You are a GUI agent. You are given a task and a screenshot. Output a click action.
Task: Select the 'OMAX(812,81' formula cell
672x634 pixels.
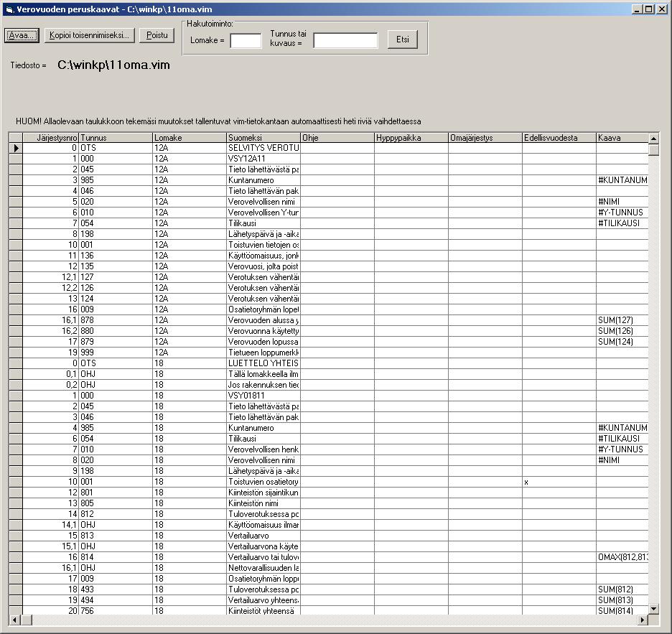tap(622, 557)
